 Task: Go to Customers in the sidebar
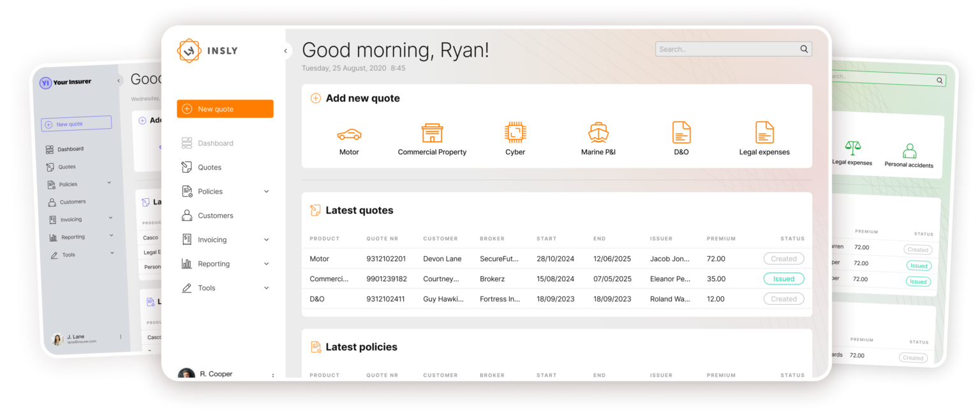215,215
